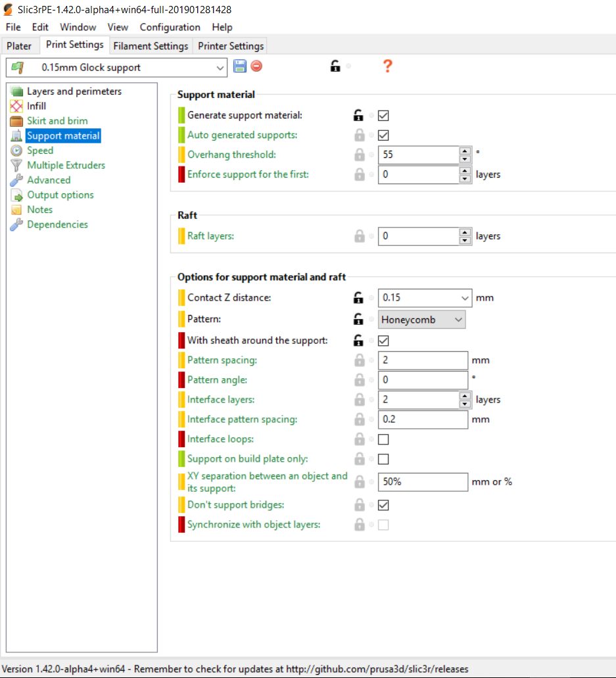Click the open padlock icon in top toolbar

point(335,66)
